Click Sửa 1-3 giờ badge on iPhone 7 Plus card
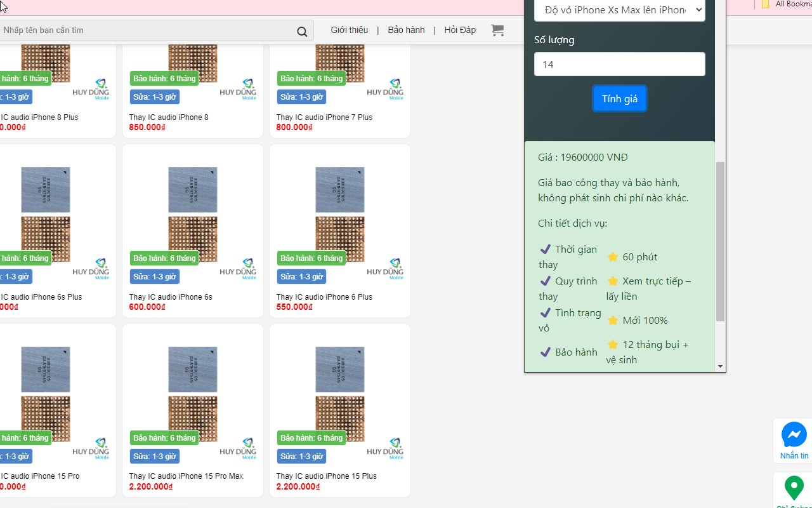The image size is (812, 508). pos(301,97)
